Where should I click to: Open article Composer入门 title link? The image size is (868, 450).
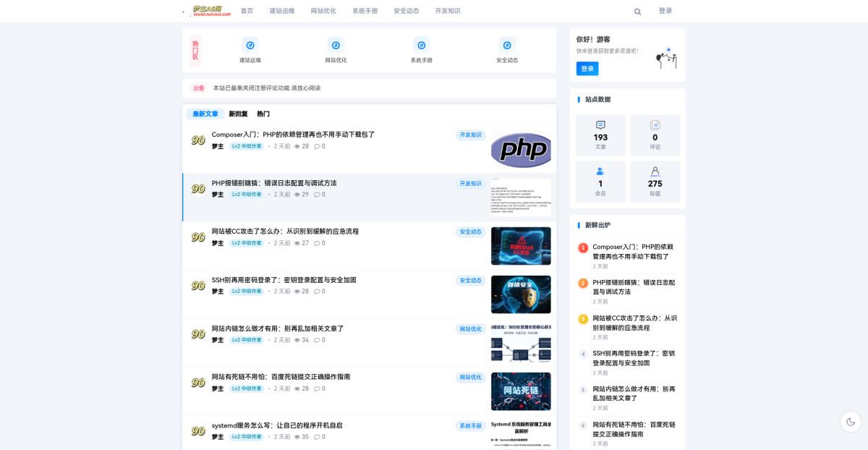[293, 135]
